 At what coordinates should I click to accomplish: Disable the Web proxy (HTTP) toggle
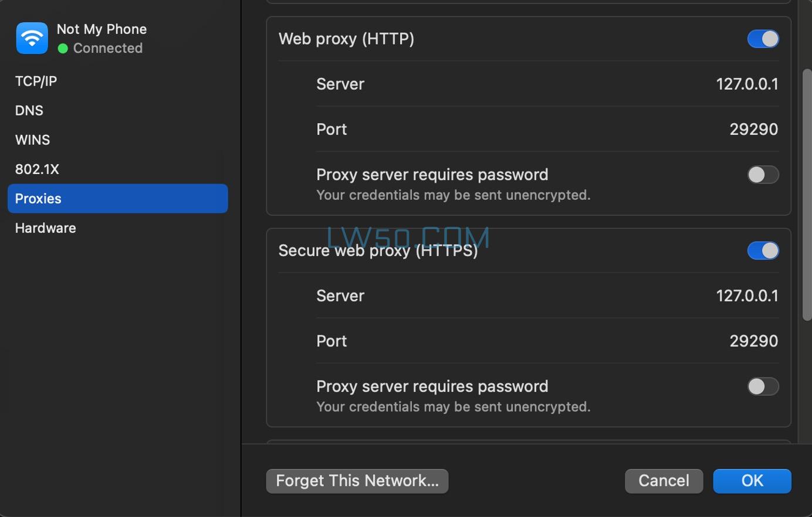point(763,39)
